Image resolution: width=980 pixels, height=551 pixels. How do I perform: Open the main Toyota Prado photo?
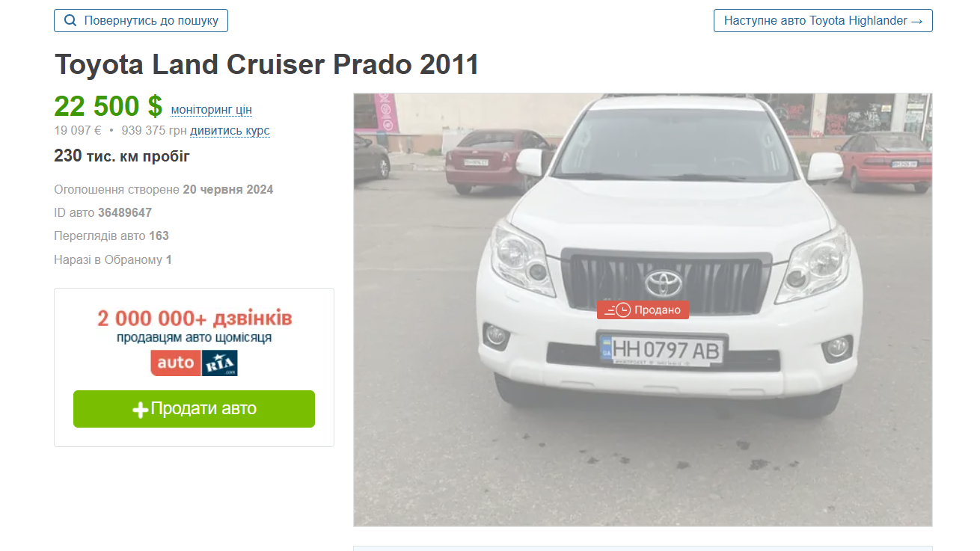pos(643,310)
